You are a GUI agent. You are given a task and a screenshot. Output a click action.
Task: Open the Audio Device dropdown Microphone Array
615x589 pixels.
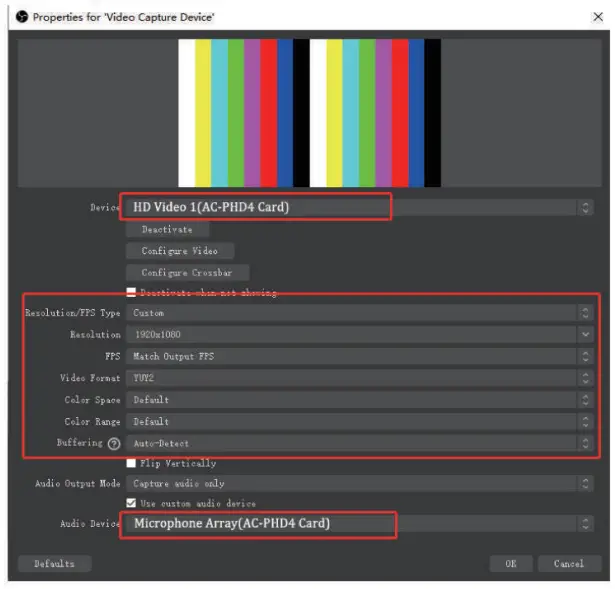360,524
